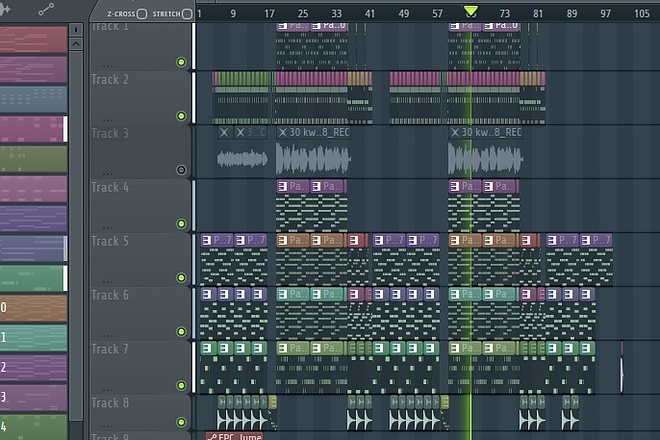This screenshot has width=660, height=440.
Task: Select the green pattern labeled 4
Action: [x=33, y=427]
